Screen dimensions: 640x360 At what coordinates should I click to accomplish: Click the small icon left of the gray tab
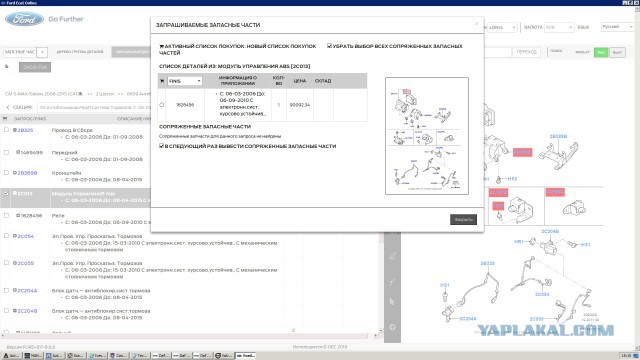click(x=7, y=67)
